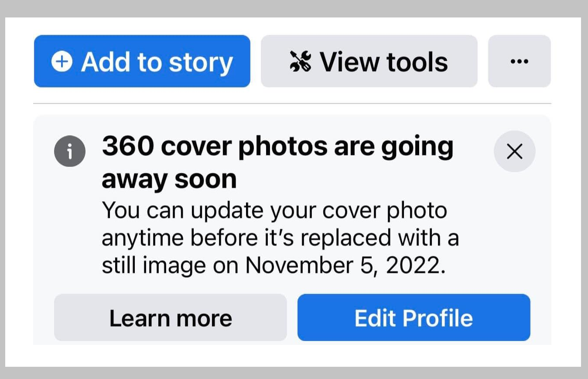
Task: Click the wrench and screwdriver tools icon
Action: pyautogui.click(x=301, y=61)
